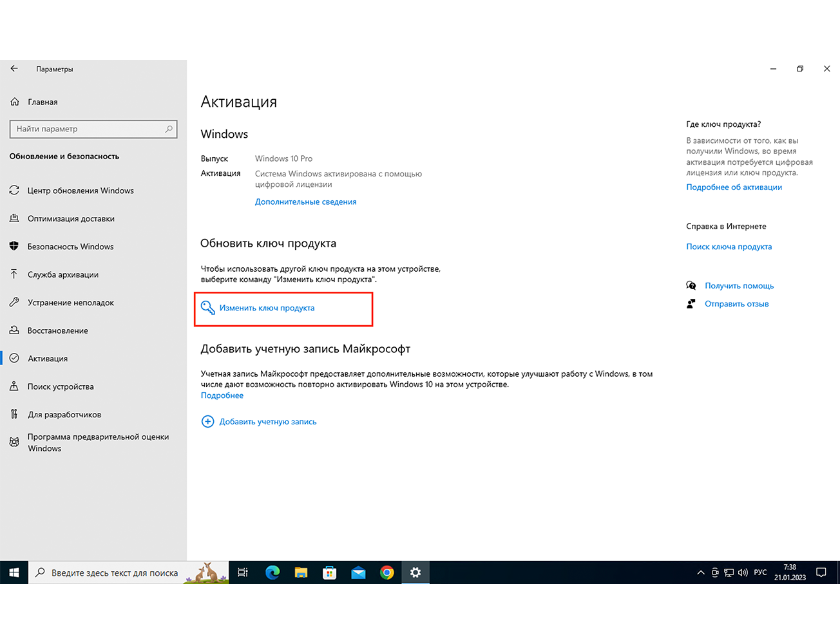Click the Активация page heading
The image size is (840, 644).
click(239, 102)
